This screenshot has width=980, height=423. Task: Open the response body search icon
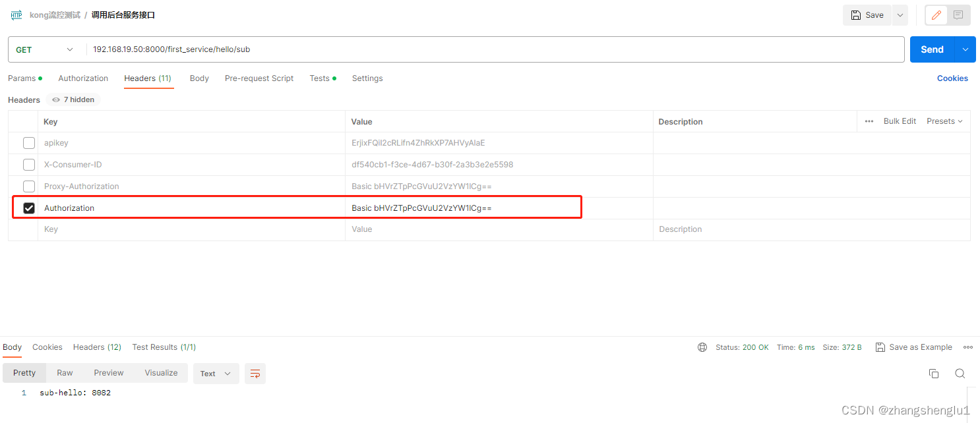coord(960,373)
